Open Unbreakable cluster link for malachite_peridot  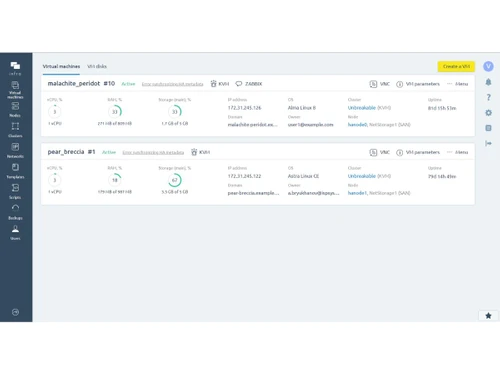pyautogui.click(x=362, y=108)
